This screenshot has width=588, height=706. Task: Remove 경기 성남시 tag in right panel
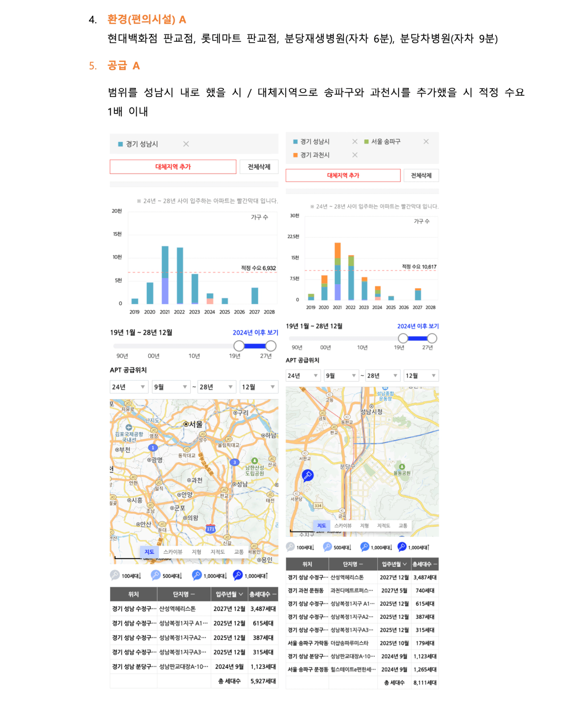coord(355,141)
